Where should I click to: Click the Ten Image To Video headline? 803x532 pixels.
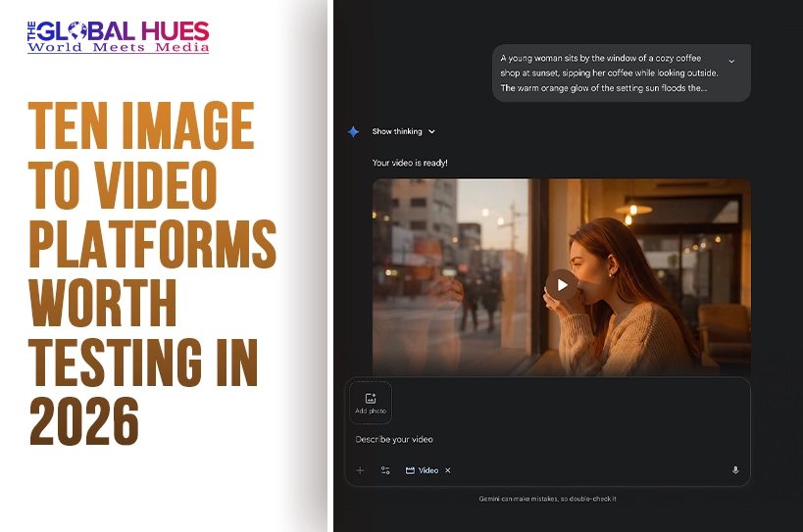point(152,272)
